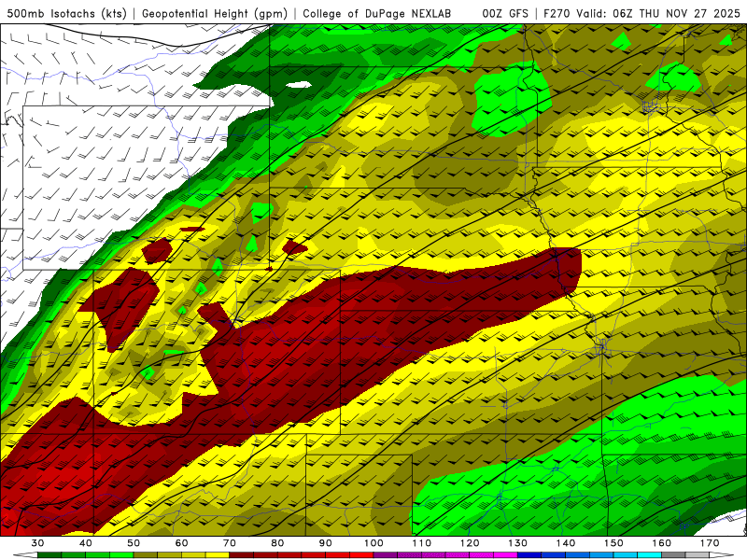Click the '170' value on the color scale
The image size is (747, 560).
710,543
